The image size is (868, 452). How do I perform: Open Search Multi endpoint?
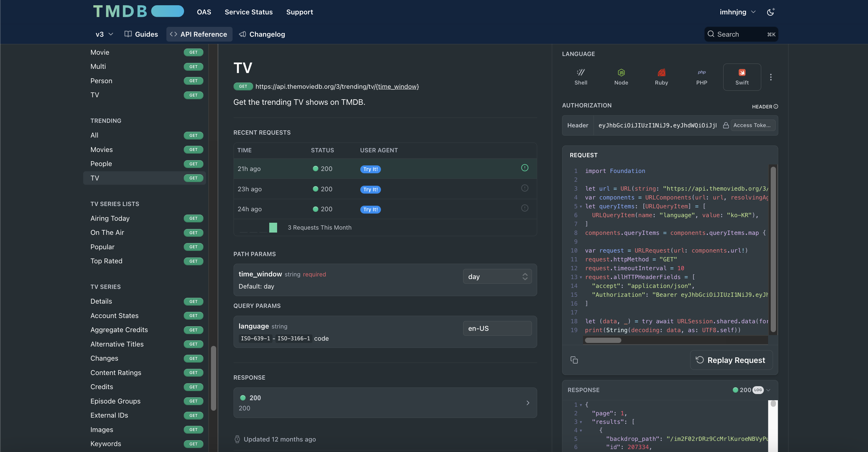pos(144,67)
